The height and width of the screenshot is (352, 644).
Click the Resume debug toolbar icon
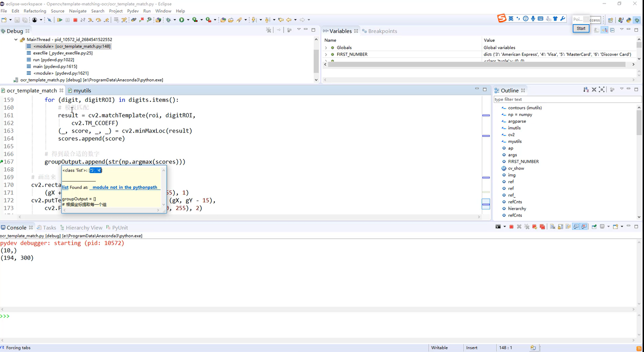59,20
